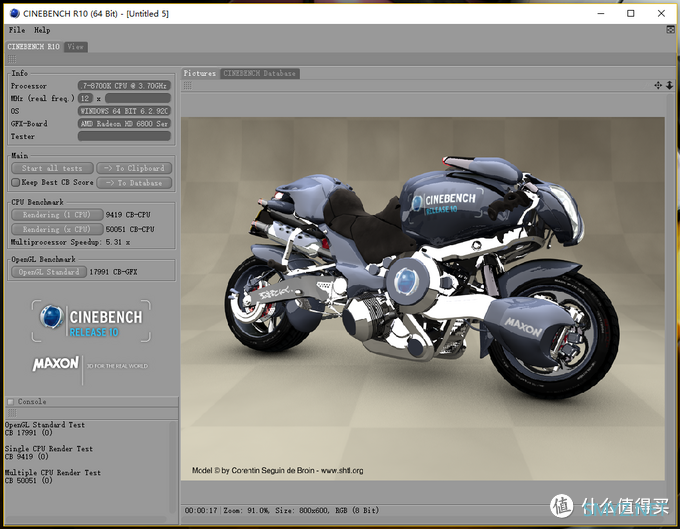680x529 pixels.
Task: Click the Start all tests button
Action: pos(52,168)
